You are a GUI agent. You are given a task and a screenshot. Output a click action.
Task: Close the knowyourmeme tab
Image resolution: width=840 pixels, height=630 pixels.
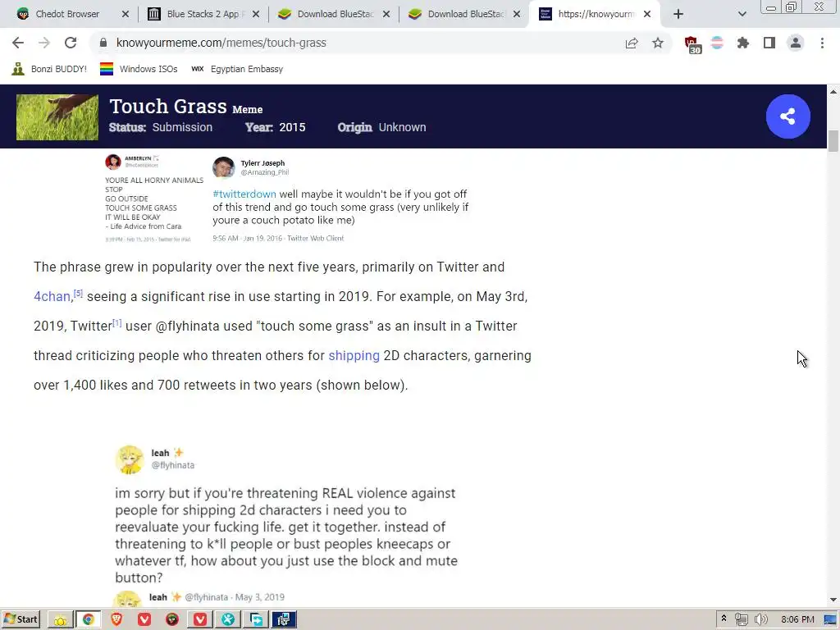click(647, 14)
